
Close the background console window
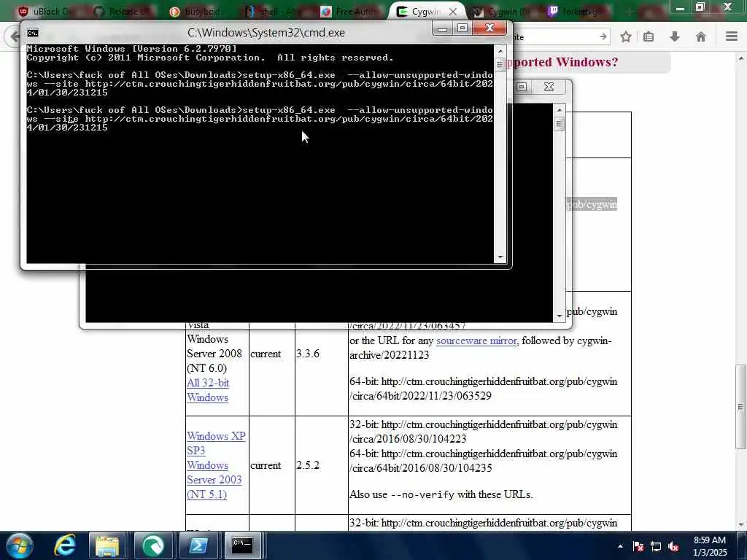[x=549, y=87]
